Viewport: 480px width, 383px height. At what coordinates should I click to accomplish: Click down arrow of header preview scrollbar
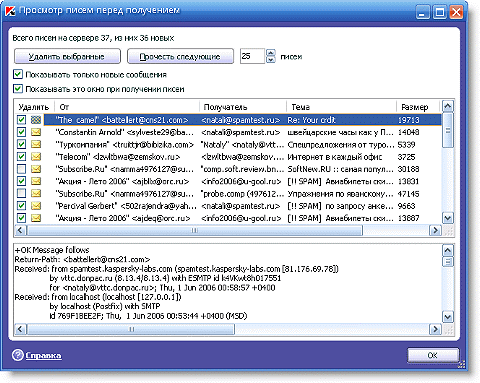[448, 317]
